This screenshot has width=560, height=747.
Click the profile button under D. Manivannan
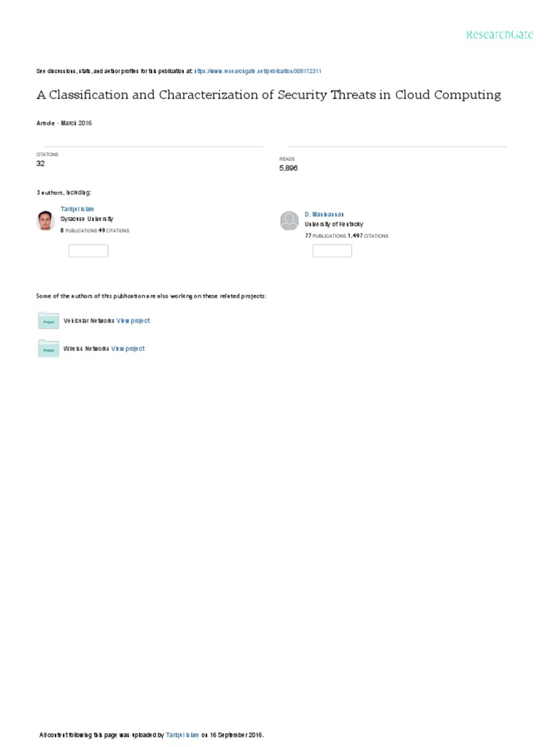332,251
